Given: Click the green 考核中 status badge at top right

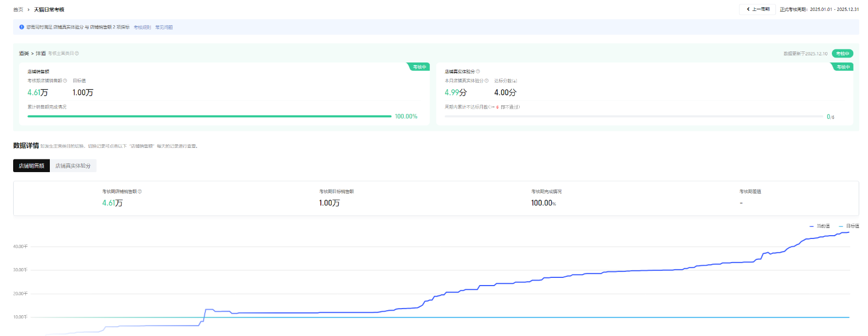Looking at the screenshot, I should [842, 54].
